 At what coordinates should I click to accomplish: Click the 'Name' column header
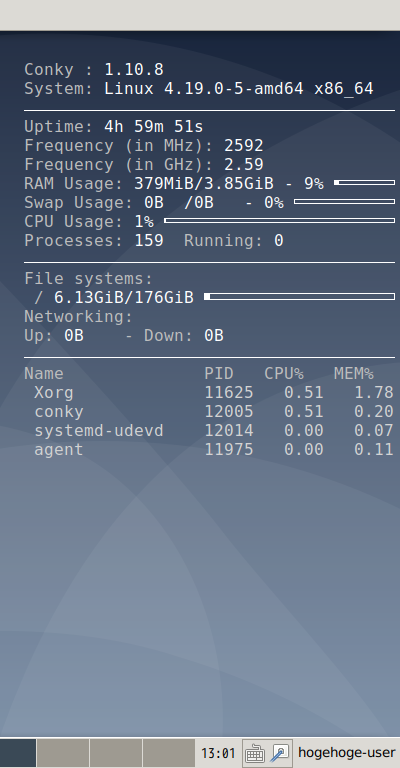point(44,374)
